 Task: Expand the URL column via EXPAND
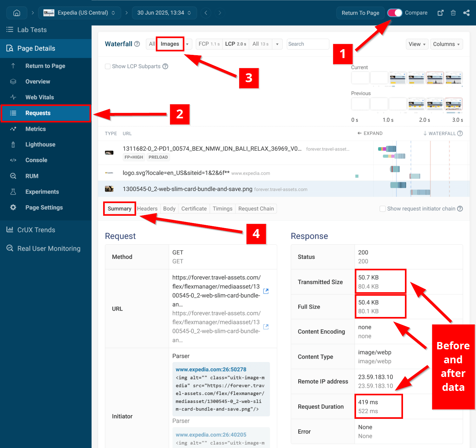coord(370,133)
